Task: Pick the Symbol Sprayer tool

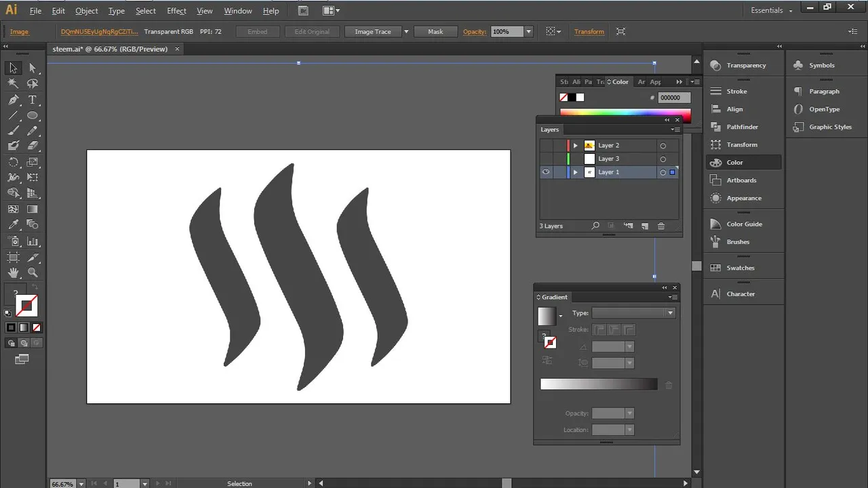Action: (13, 241)
